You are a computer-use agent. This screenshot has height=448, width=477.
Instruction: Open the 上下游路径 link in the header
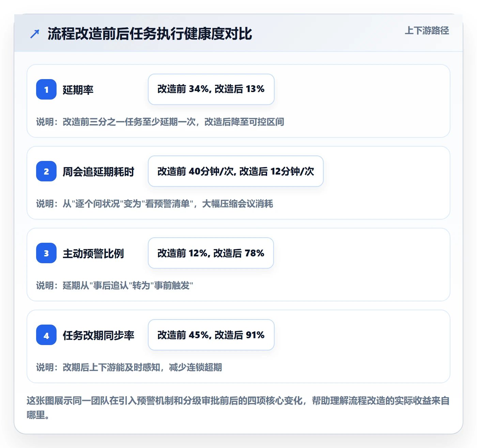tap(427, 31)
